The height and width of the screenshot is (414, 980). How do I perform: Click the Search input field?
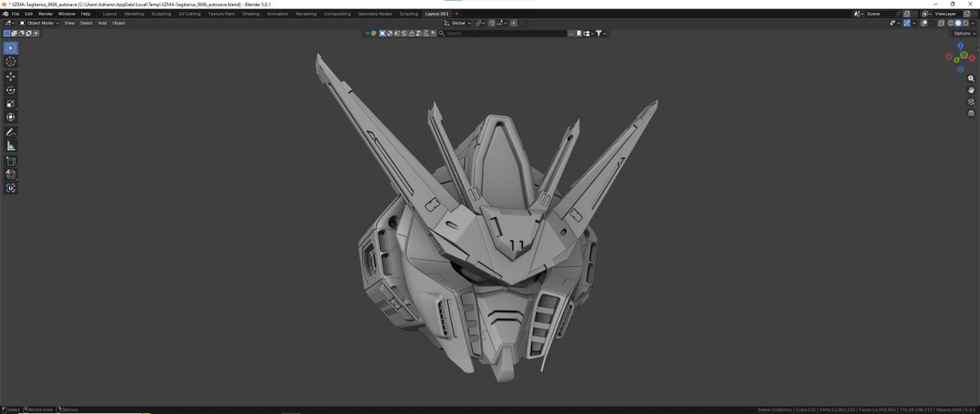tap(504, 34)
